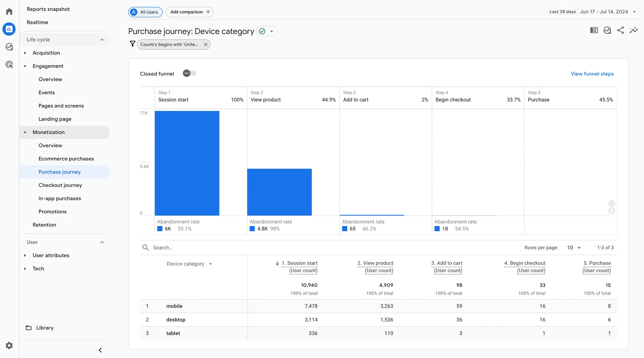Viewport: 644px width, 358px height.
Task: Open the Ecommerce purchases report
Action: coord(66,159)
